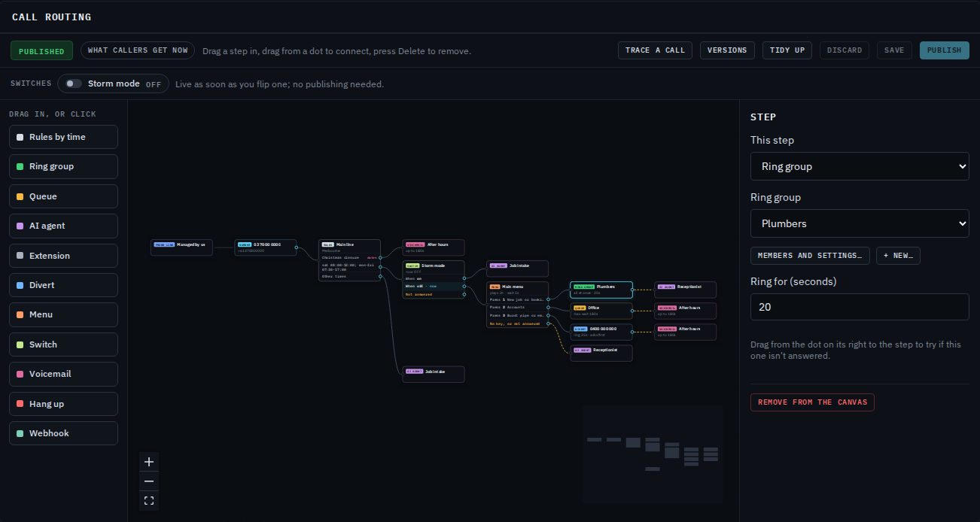
Task: Add a Rules by time step
Action: click(x=63, y=137)
